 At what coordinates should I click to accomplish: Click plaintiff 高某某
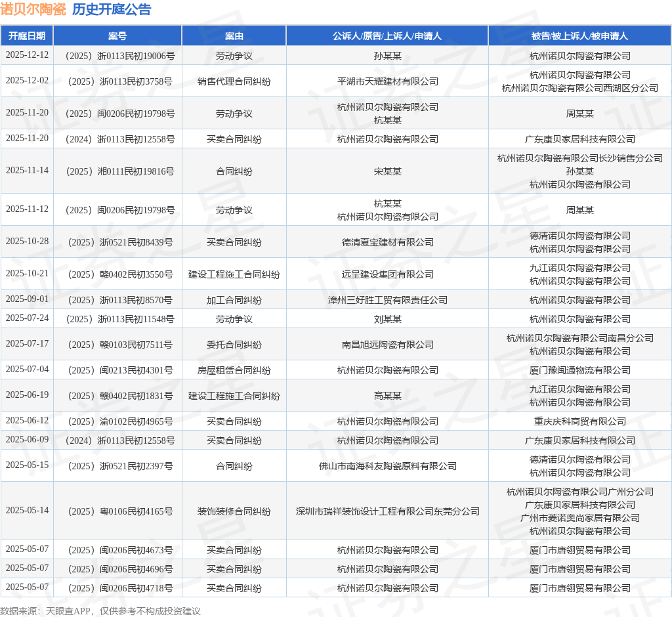[x=387, y=396]
